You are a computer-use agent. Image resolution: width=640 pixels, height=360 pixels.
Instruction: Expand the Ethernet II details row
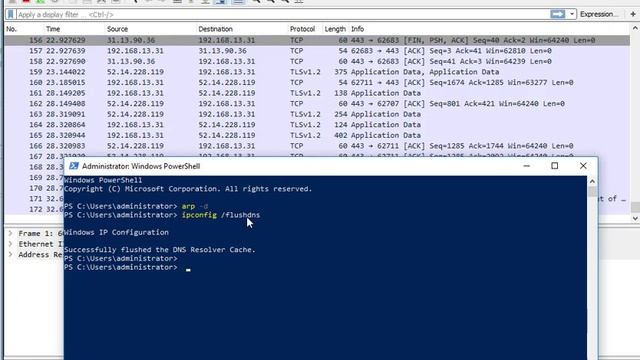11,244
